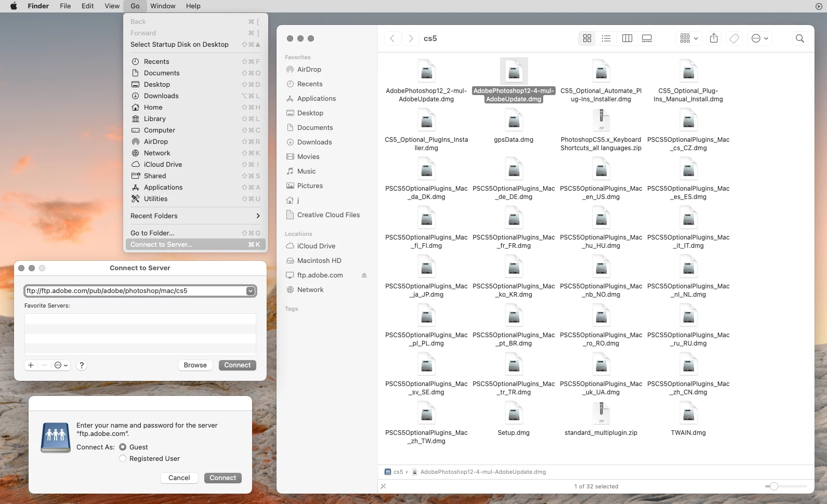Click Cancel in the login dialog
Screen dimensions: 827x504
point(179,478)
